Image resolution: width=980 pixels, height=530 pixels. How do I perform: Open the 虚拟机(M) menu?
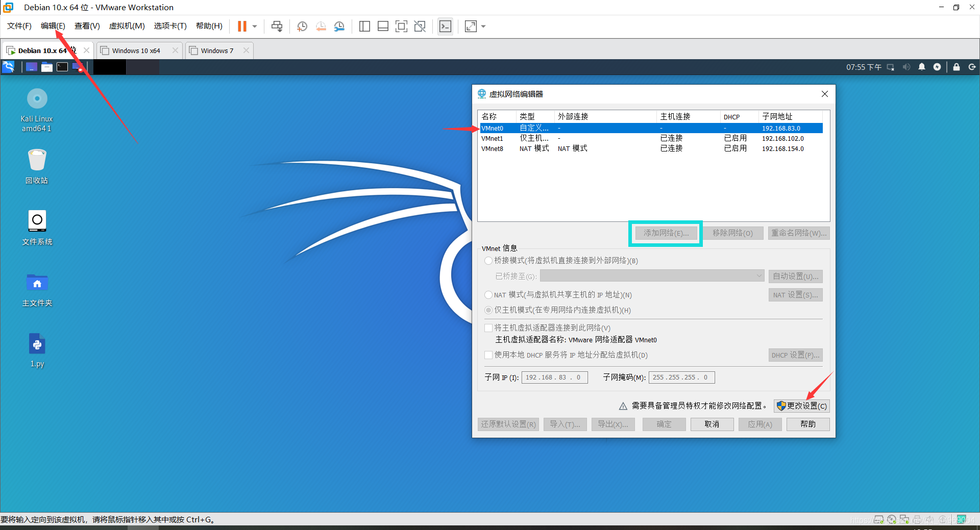click(x=127, y=26)
